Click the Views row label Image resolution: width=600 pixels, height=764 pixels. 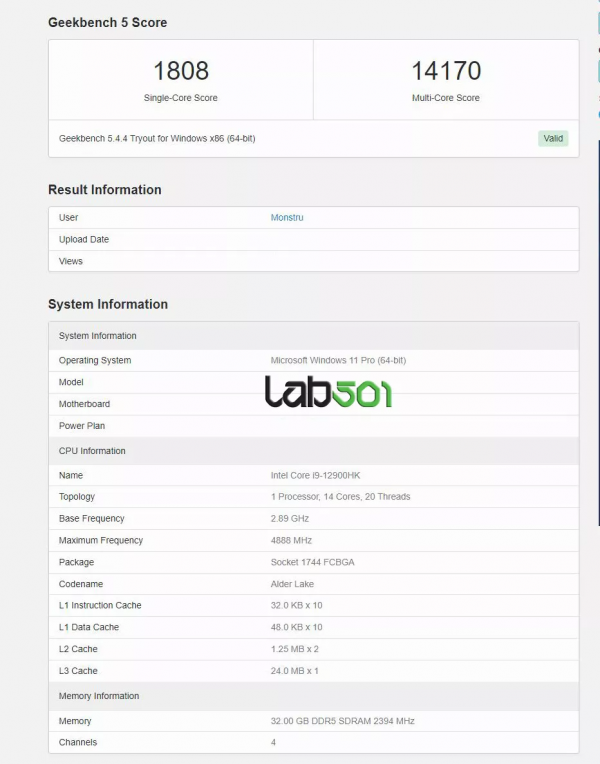pyautogui.click(x=71, y=261)
